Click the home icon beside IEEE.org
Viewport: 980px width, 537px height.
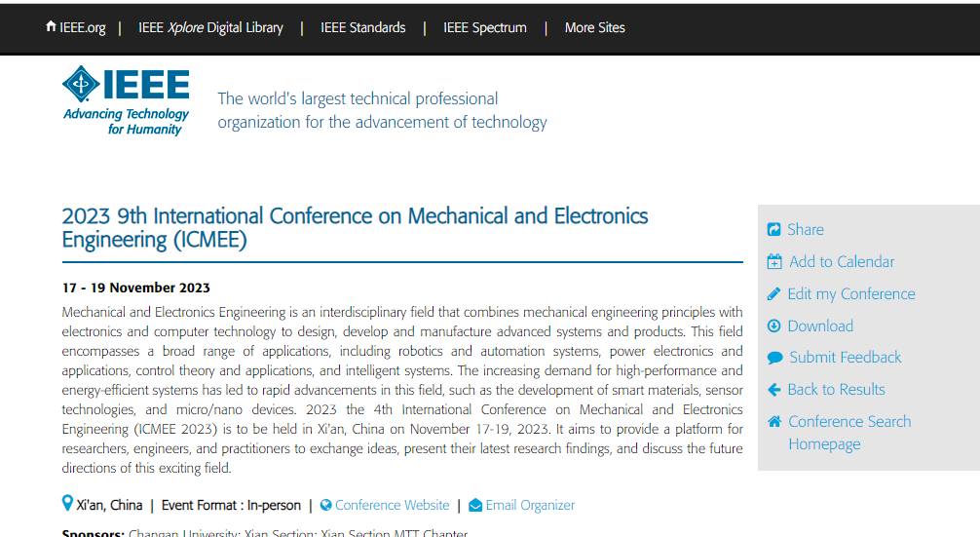click(x=52, y=26)
